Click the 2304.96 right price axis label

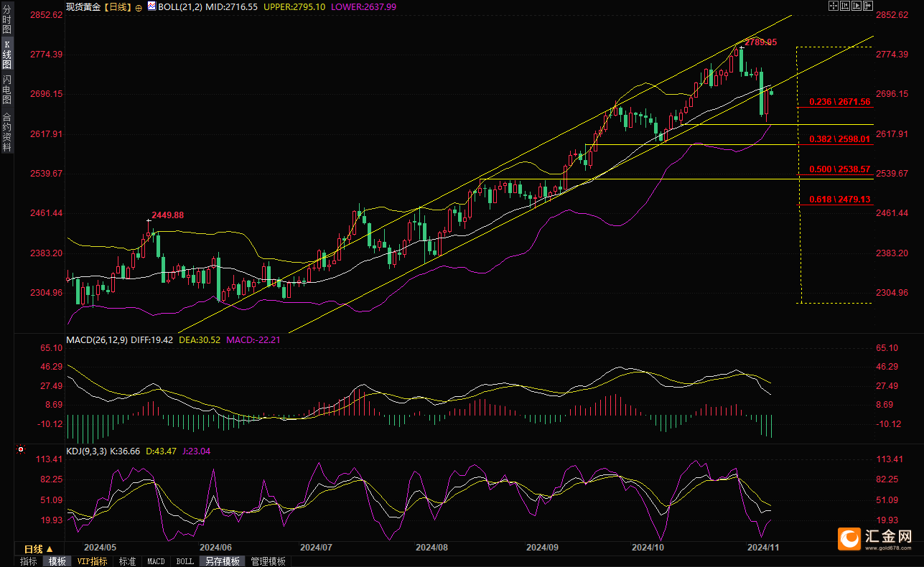coord(894,292)
